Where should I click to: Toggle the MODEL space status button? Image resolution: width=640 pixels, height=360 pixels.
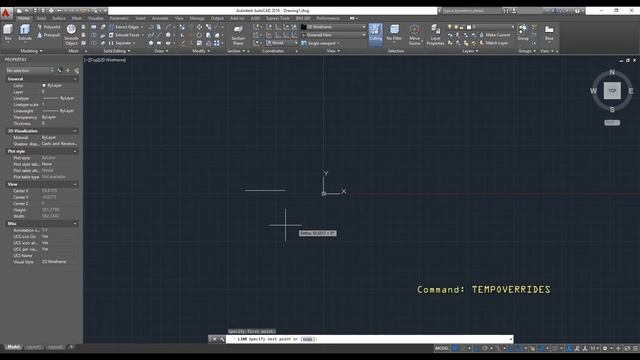(x=442, y=348)
